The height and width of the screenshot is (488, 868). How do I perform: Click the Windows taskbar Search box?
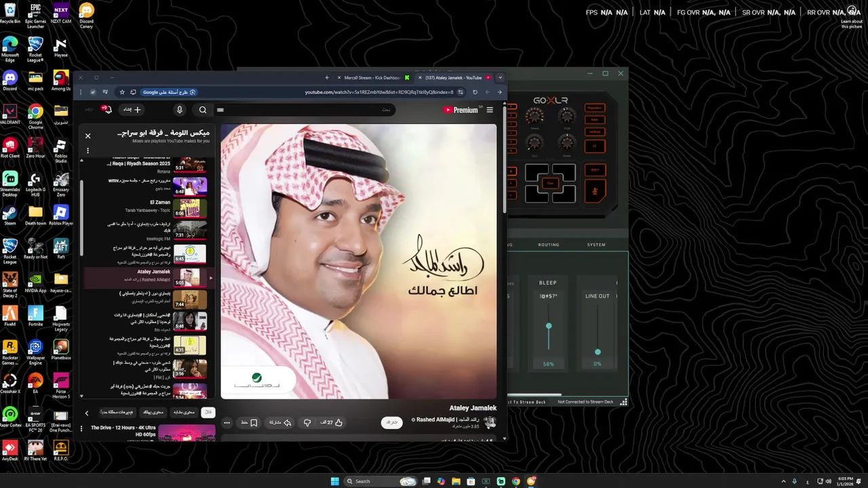[381, 481]
